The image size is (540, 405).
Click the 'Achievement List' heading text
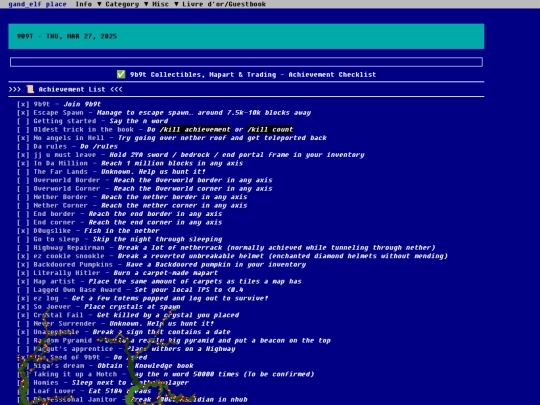[72, 89]
